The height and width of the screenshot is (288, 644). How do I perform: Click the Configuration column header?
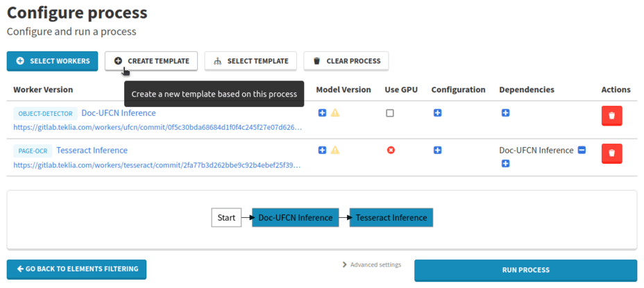[458, 90]
